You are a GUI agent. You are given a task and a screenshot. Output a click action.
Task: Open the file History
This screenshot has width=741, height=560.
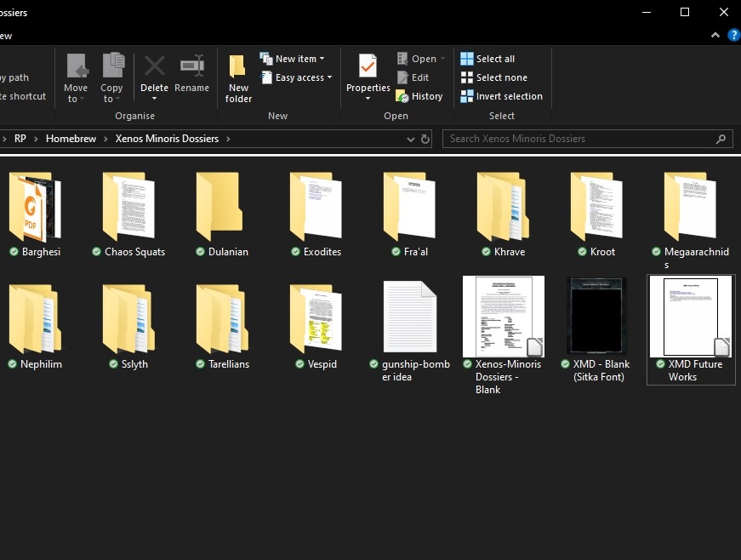tap(419, 96)
